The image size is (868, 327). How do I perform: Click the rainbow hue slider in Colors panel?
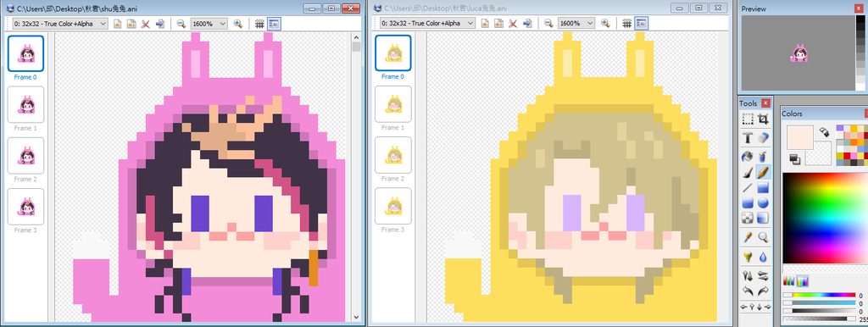click(820, 296)
